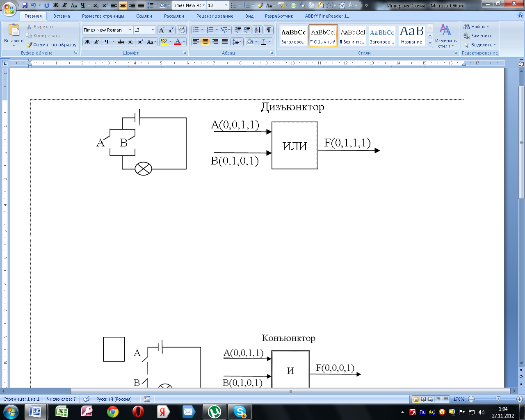Click the Word Help question mark icon
This screenshot has width=525, height=420.
tap(520, 16)
